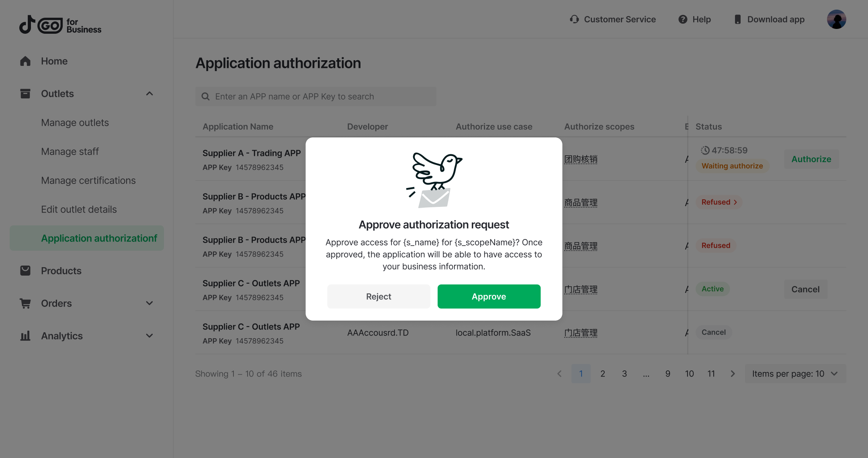
Task: Click the Analytics bar chart icon
Action: [25, 336]
